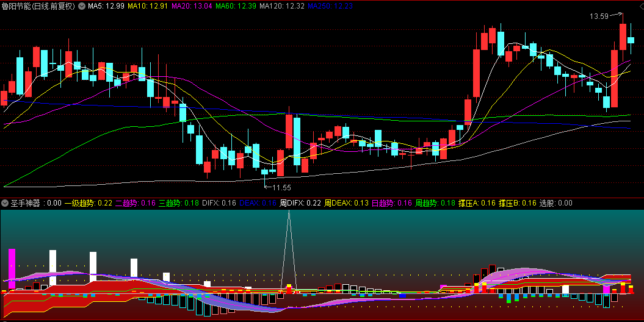Select the MA250: 12.23 label
The height and width of the screenshot is (322, 644).
(330, 6)
